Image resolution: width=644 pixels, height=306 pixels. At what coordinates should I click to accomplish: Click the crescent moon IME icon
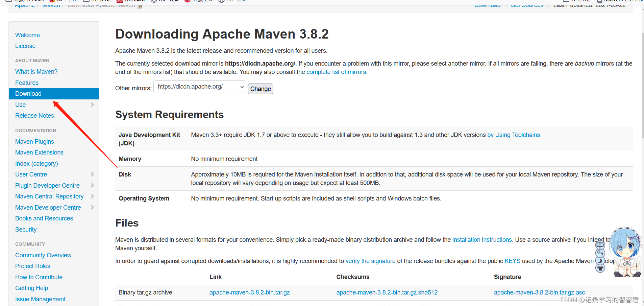[600, 261]
